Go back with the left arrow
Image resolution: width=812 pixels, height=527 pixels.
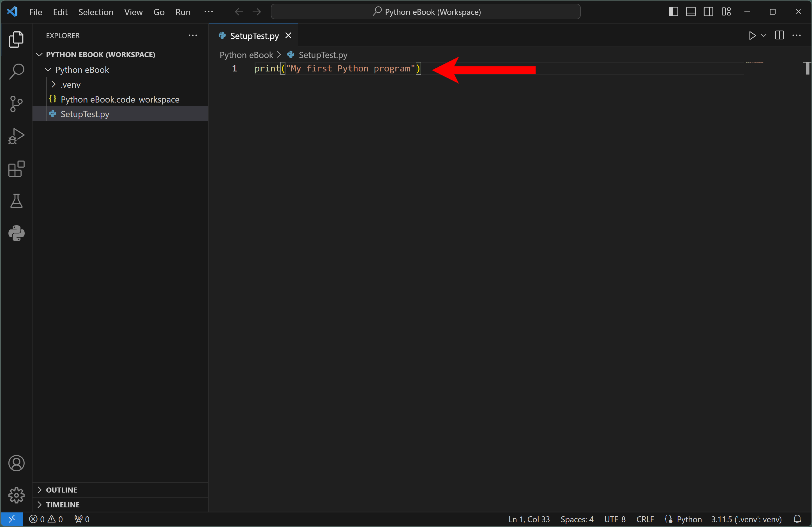click(x=239, y=12)
